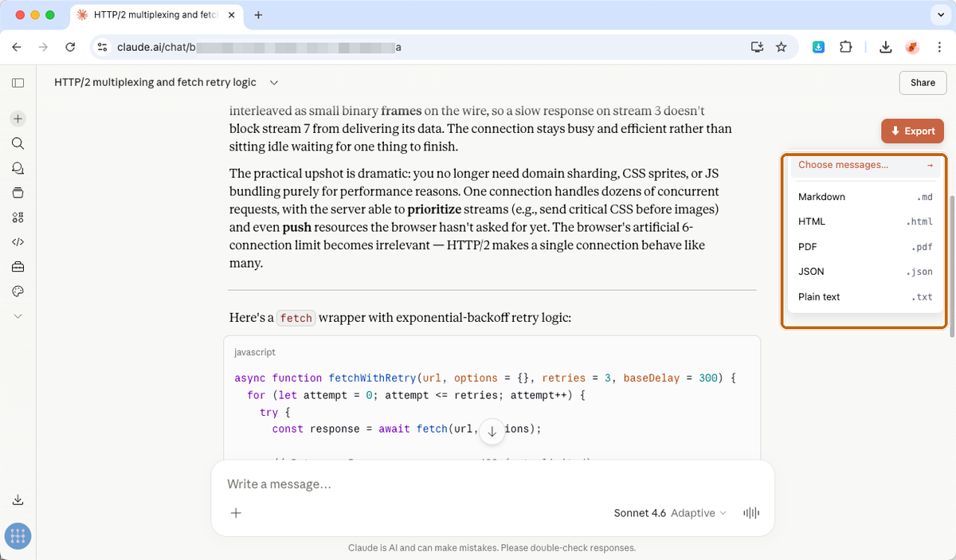Viewport: 956px width, 560px height.
Task: Export as PDF .pdf
Action: pyautogui.click(x=864, y=247)
